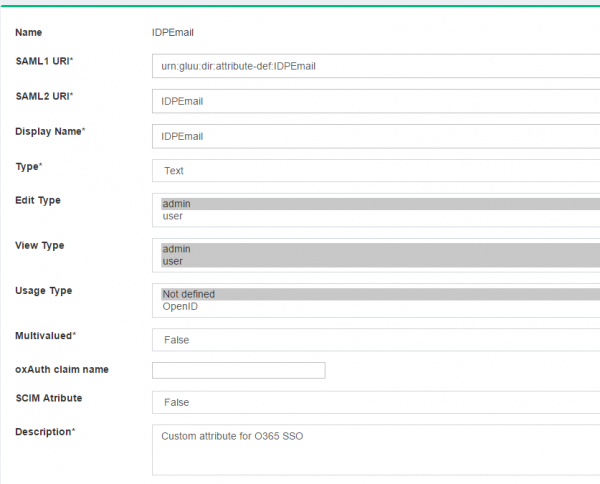Click the SAML1 URI input field
600x484 pixels.
[375, 66]
